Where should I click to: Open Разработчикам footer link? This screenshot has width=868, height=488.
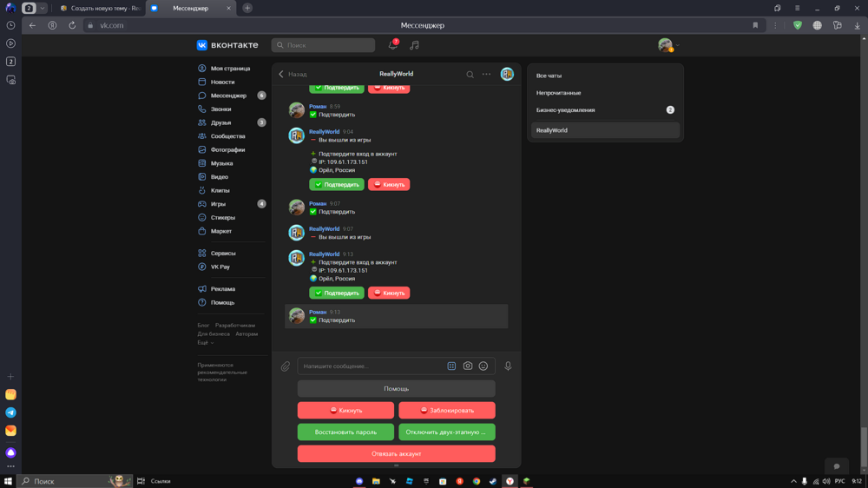coord(234,326)
